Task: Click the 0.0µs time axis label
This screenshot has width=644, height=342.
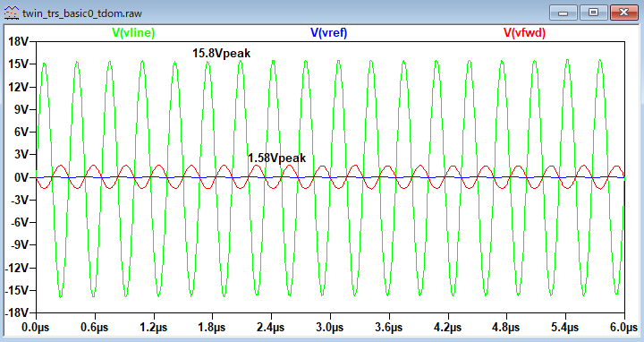Action: 35,328
